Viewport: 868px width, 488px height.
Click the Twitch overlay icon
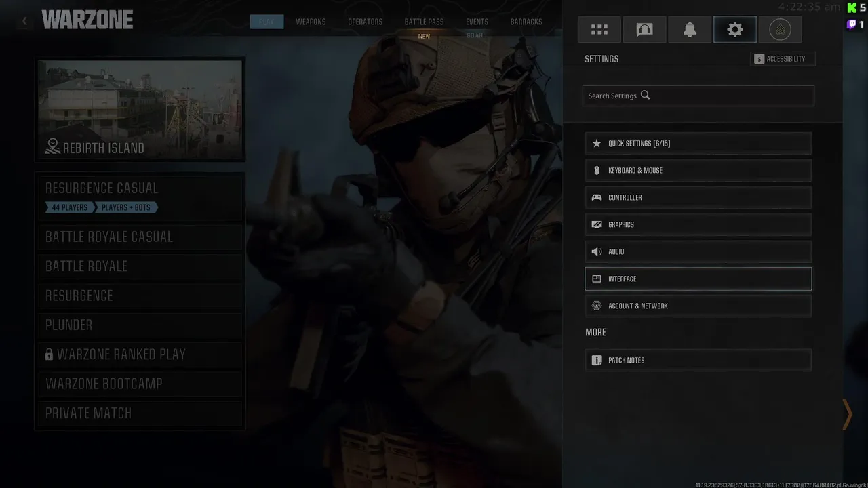[x=852, y=24]
